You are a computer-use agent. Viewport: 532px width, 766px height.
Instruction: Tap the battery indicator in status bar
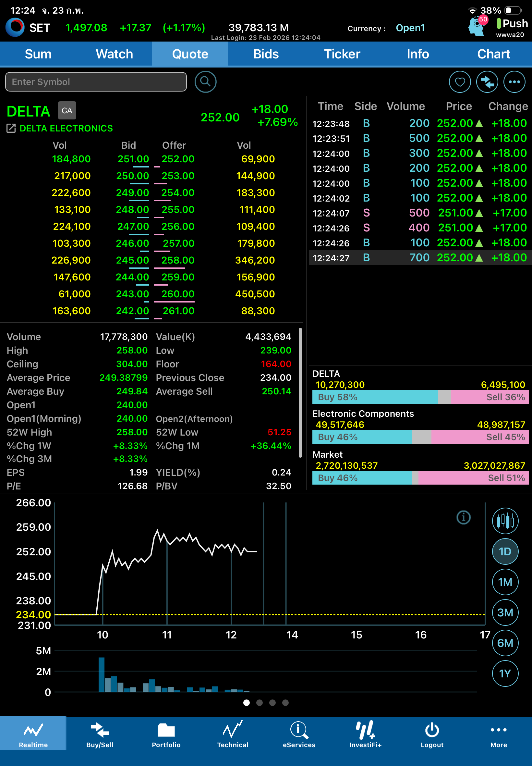point(514,10)
